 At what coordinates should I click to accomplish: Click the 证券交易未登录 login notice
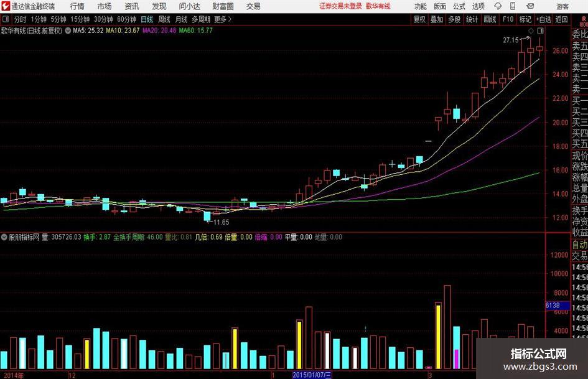340,6
